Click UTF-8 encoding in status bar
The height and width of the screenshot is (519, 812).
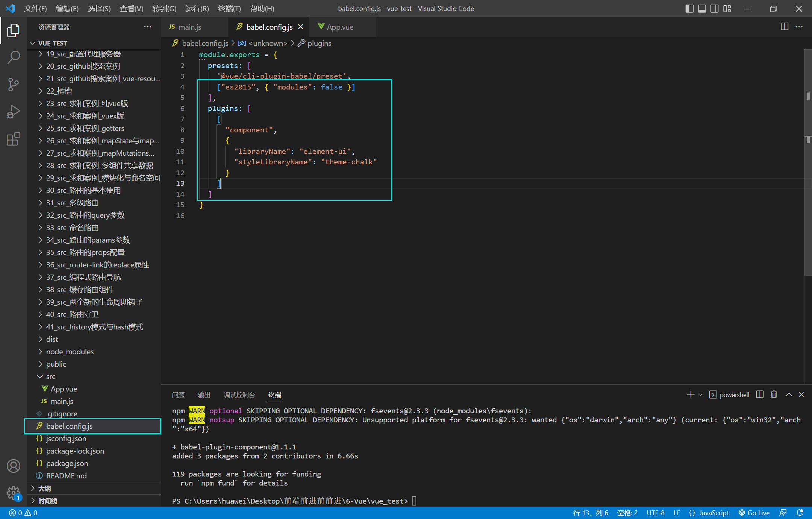pyautogui.click(x=656, y=513)
